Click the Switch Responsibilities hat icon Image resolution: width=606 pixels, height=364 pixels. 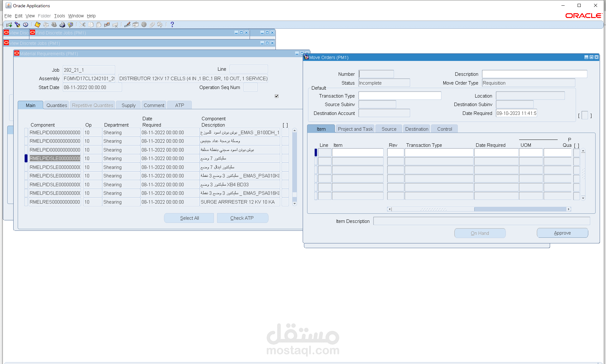point(54,25)
